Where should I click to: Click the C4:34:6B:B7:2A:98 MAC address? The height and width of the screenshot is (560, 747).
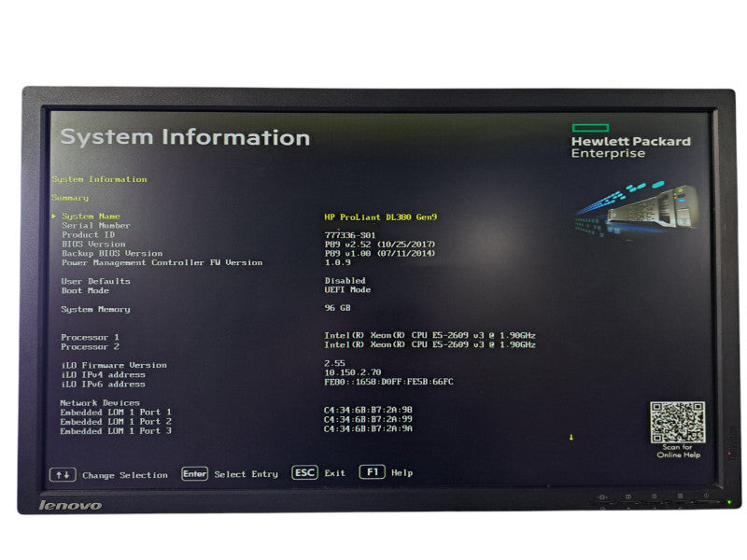point(368,410)
